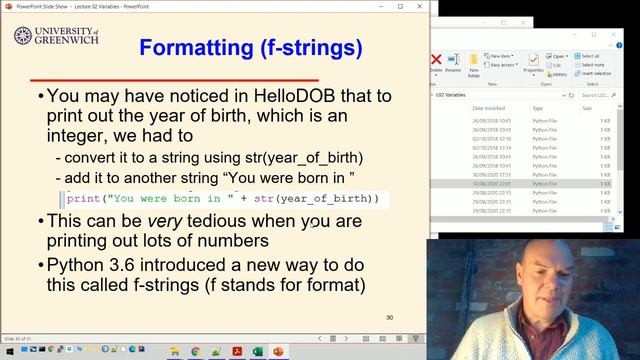
Task: Sort files by Date modified column
Action: click(x=489, y=108)
